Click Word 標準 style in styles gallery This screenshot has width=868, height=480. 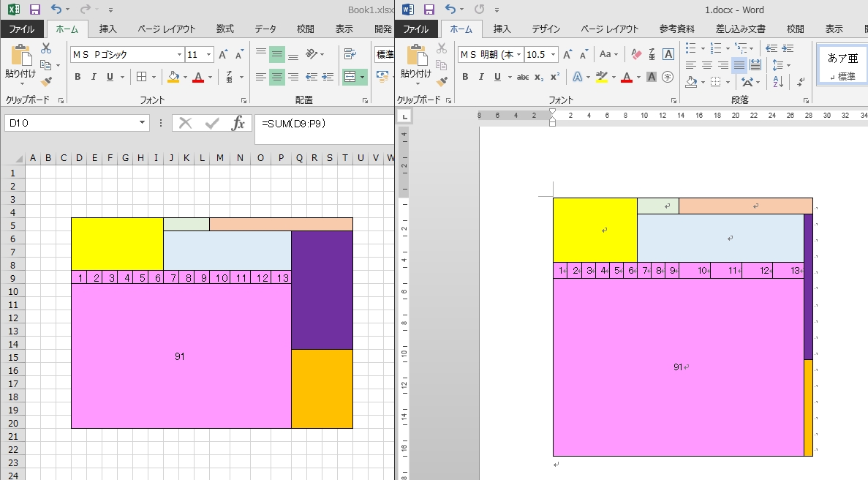842,65
